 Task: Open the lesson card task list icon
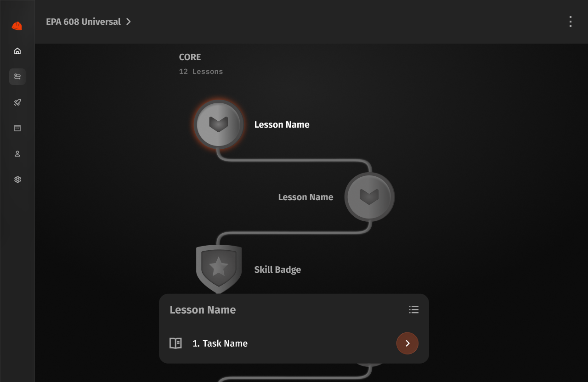tap(414, 309)
